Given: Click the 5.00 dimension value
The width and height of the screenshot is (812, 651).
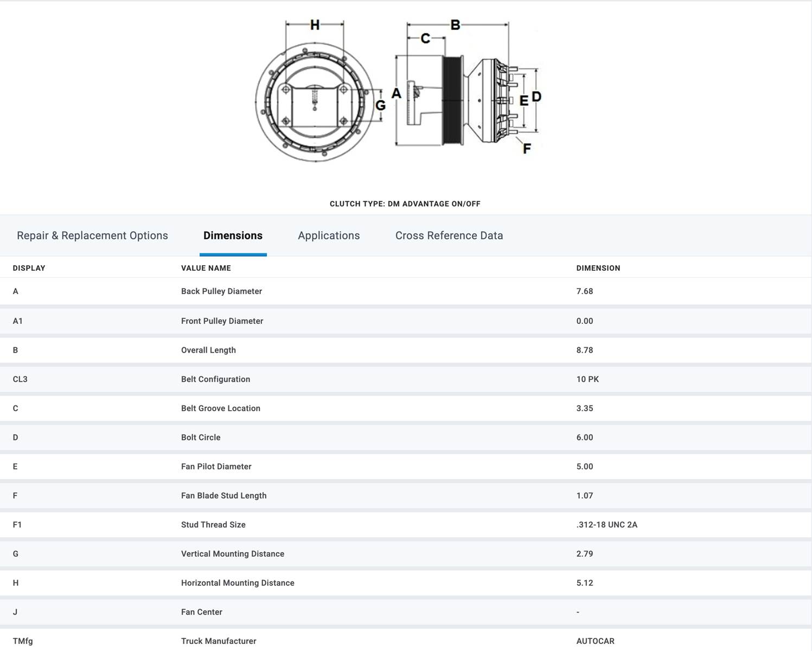Looking at the screenshot, I should [585, 467].
